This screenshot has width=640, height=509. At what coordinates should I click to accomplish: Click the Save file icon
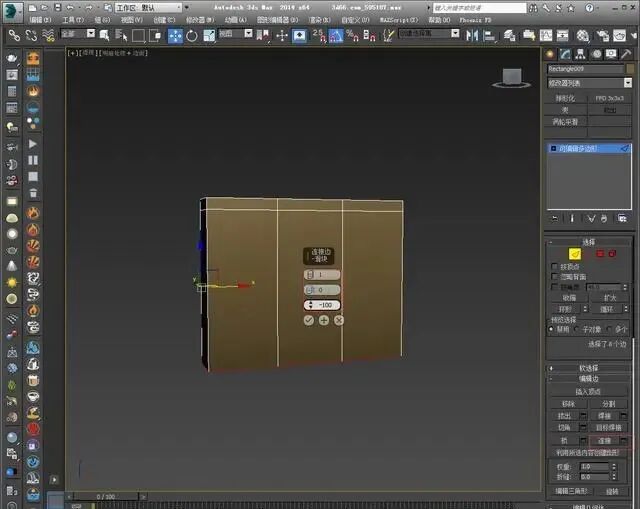pos(58,7)
